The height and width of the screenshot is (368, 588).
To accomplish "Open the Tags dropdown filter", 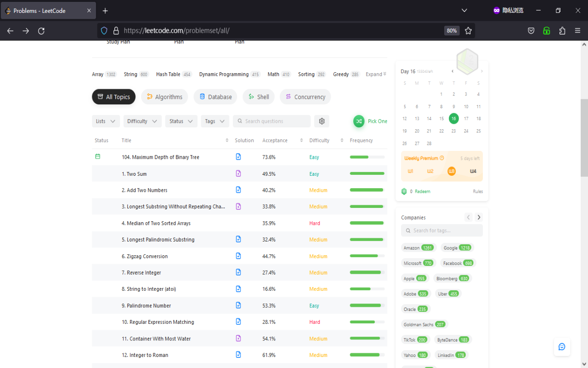I will [215, 121].
